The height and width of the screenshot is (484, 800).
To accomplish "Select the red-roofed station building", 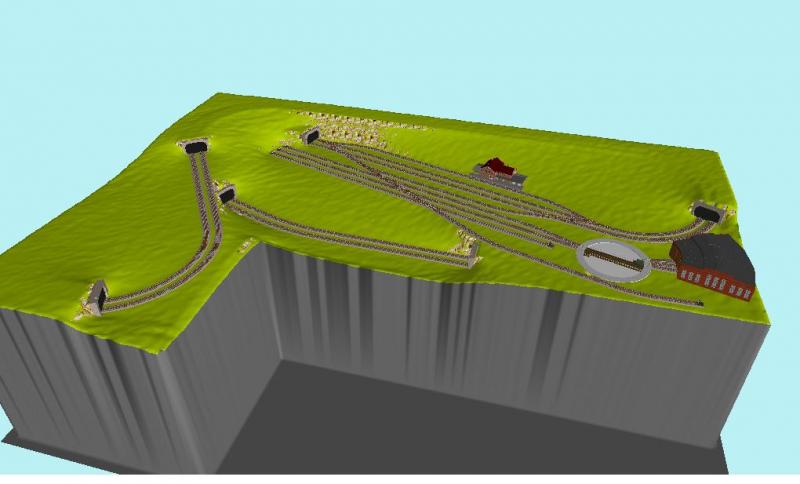I will pos(498,171).
